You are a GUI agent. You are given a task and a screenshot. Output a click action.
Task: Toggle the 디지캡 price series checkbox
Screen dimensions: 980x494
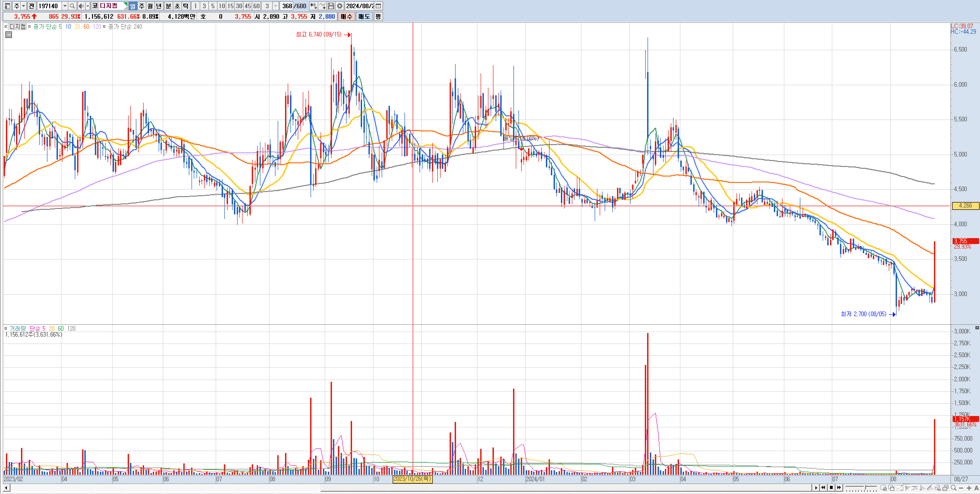click(6, 27)
